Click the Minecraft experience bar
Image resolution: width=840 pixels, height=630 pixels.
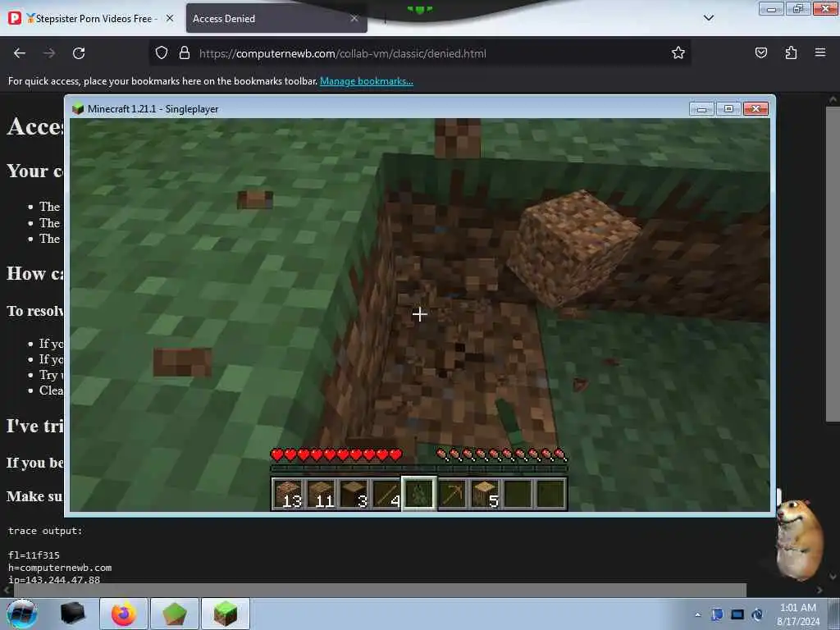(419, 468)
